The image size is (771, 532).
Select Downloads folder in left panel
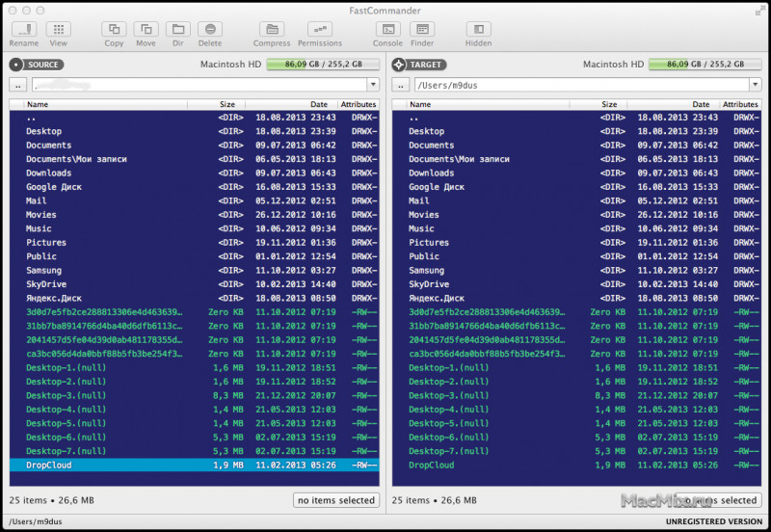pyautogui.click(x=195, y=173)
